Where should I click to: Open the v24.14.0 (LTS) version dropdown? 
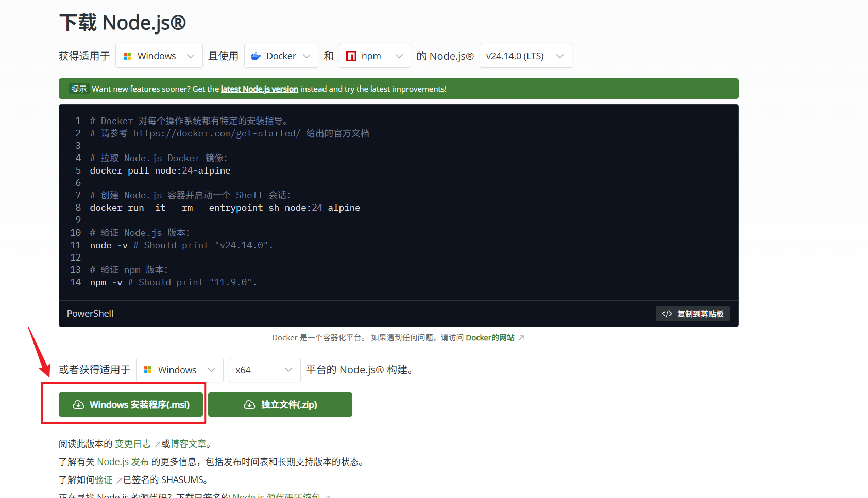pyautogui.click(x=525, y=56)
